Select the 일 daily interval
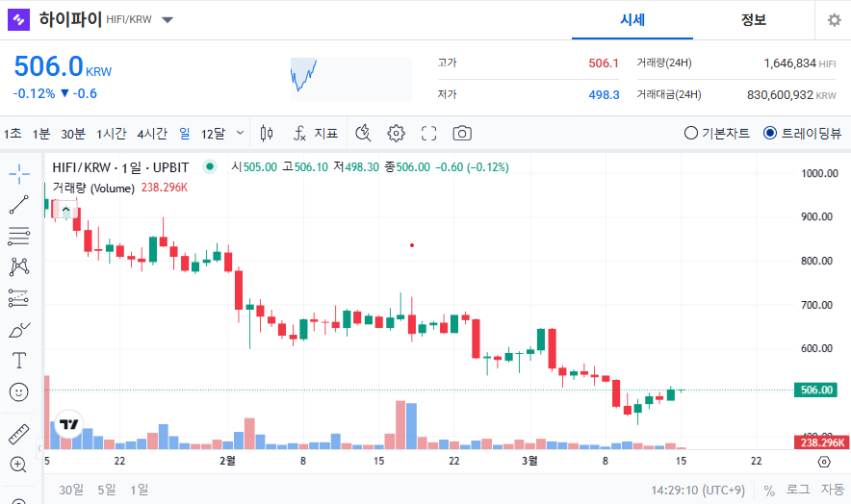The height and width of the screenshot is (504, 851). 185,134
